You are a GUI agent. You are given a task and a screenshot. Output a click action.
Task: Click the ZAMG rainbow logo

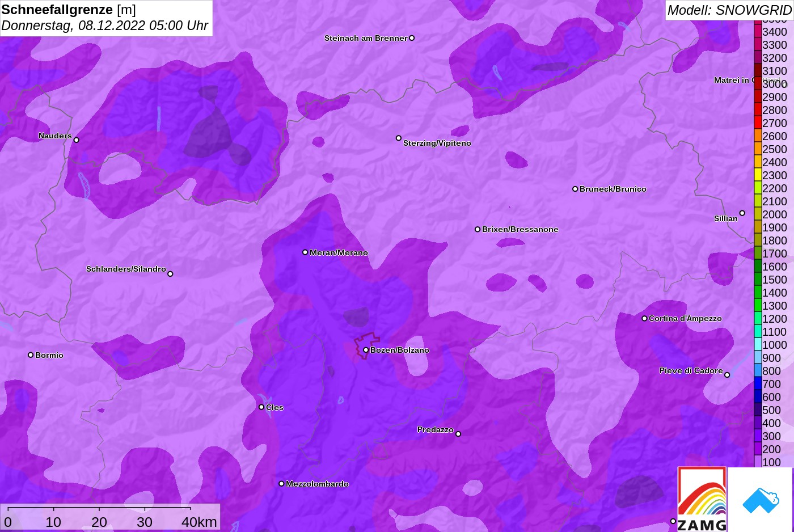(x=702, y=499)
